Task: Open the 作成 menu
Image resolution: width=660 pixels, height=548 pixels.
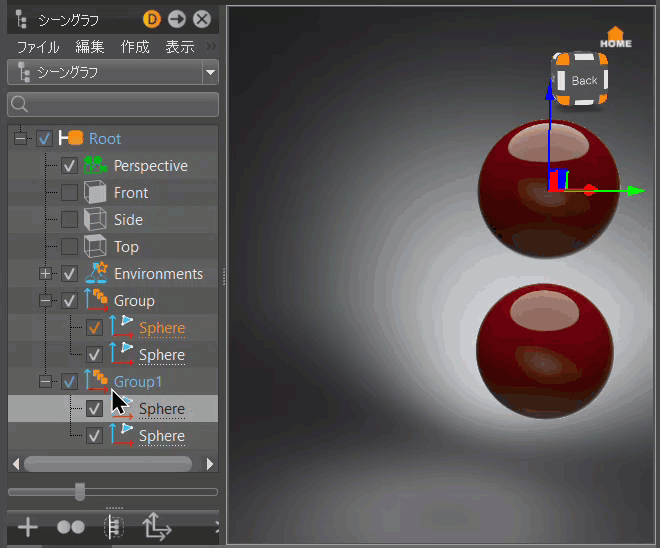Action: pos(135,47)
